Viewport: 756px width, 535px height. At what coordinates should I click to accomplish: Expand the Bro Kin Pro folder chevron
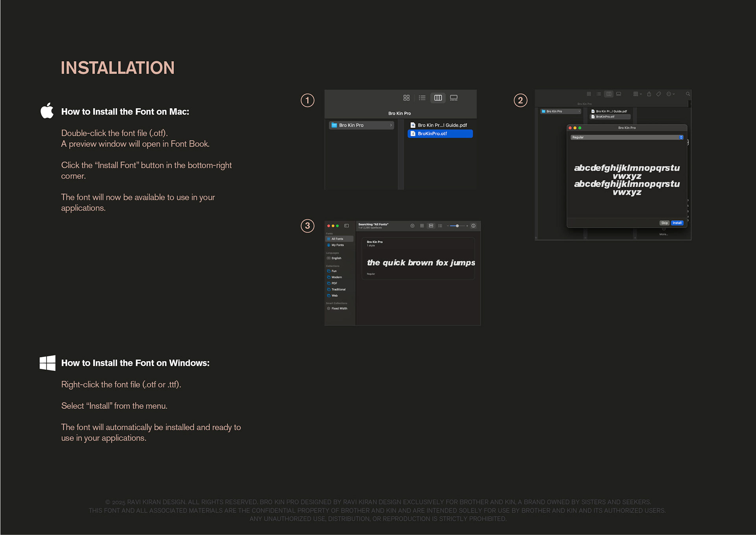point(391,125)
